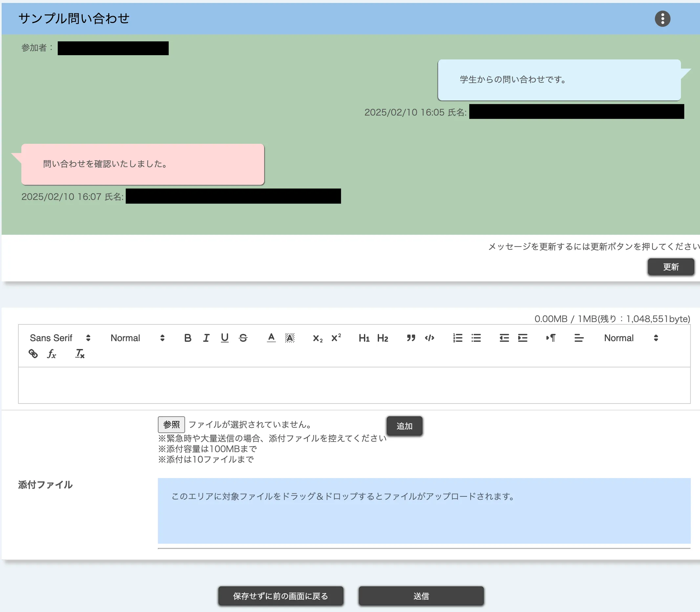Insert a hyperlink with link icon
The image size is (700, 612).
[33, 354]
